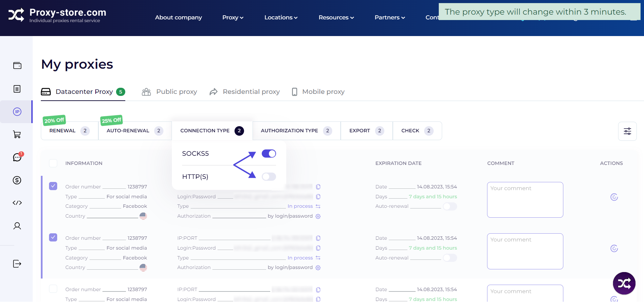Open the chat messages sidebar icon

pyautogui.click(x=17, y=157)
